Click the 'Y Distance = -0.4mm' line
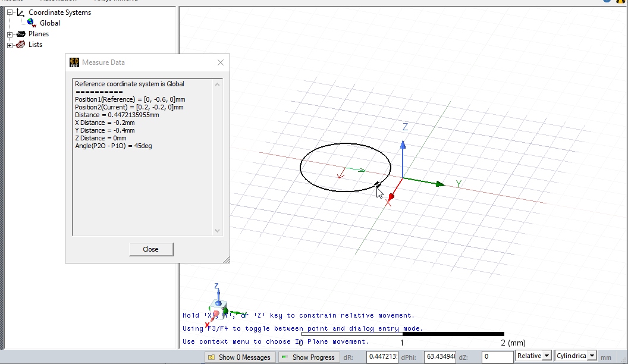 point(105,130)
